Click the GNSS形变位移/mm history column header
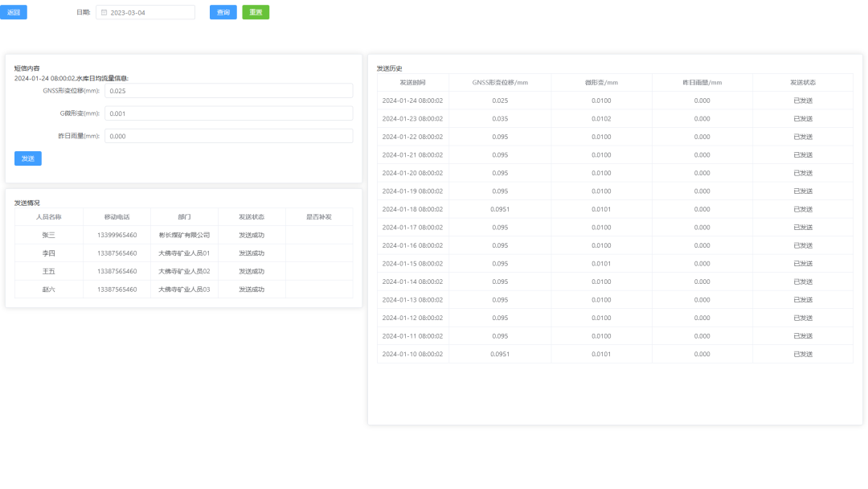This screenshot has height=489, width=868. pos(500,83)
